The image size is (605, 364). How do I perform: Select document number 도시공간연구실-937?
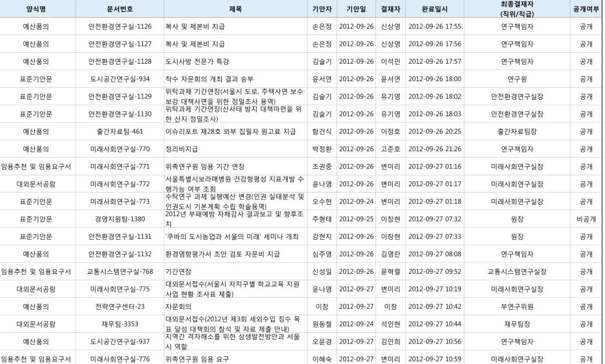click(x=120, y=342)
